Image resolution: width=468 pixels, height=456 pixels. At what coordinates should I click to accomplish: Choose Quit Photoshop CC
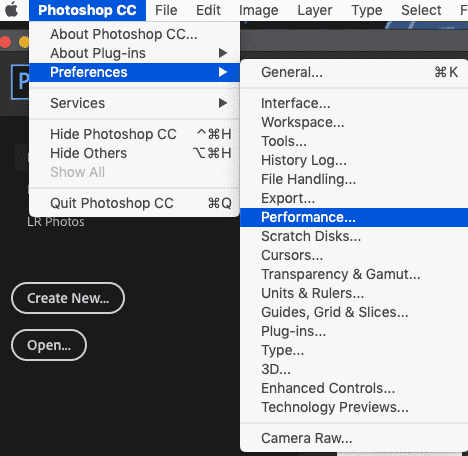pos(134,203)
